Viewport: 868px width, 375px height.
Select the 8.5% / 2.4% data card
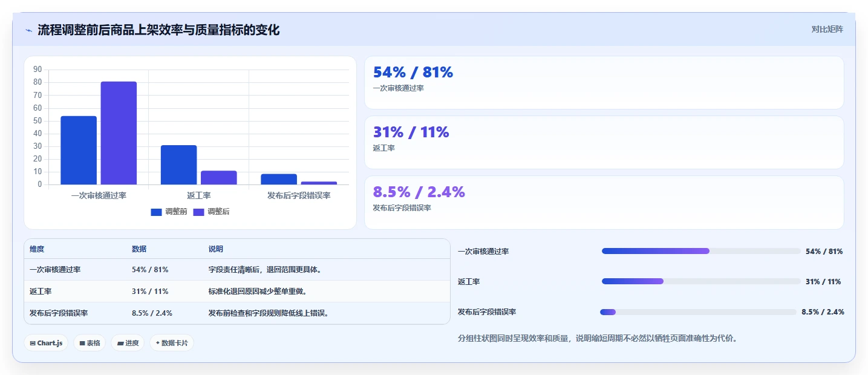(x=604, y=203)
